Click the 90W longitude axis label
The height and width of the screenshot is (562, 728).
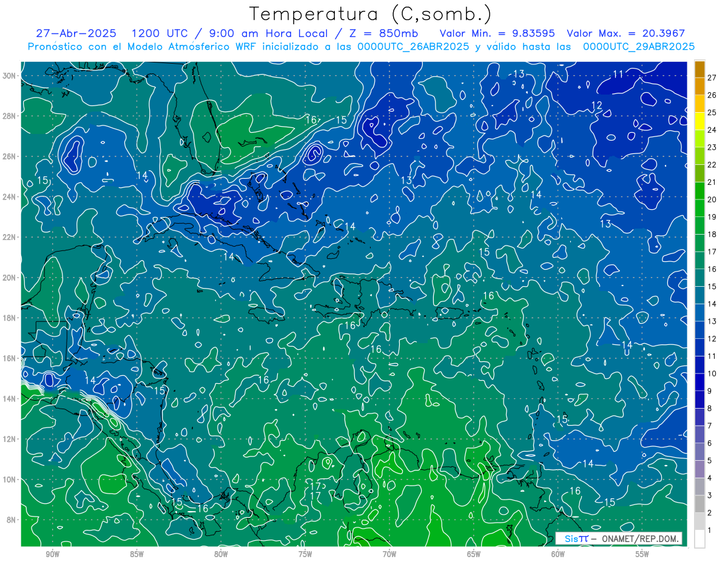click(x=52, y=554)
